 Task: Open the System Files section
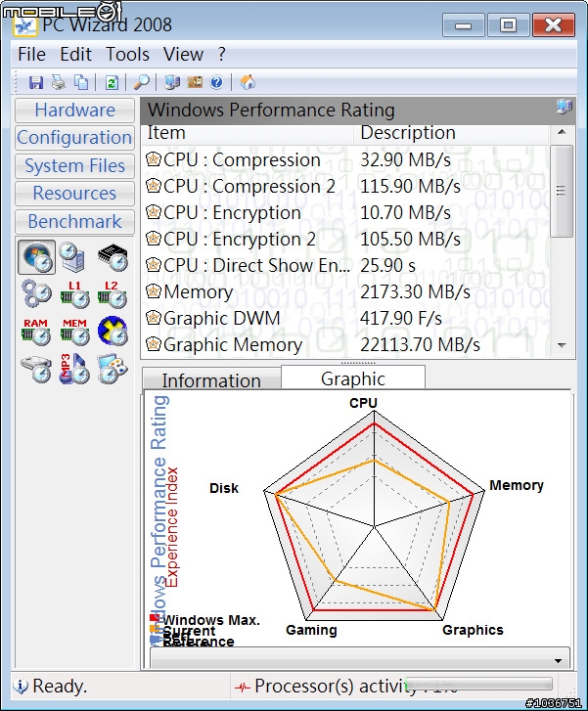click(75, 166)
